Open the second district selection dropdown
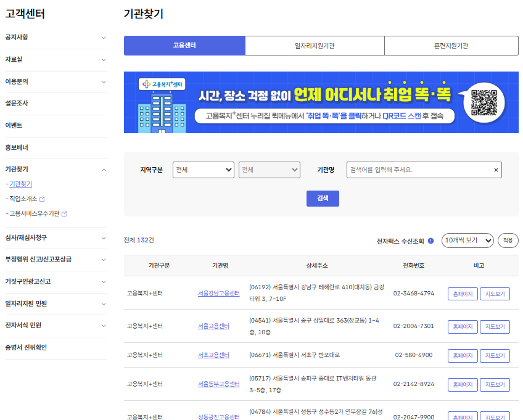Screen dimensions: 523x420 pos(270,170)
